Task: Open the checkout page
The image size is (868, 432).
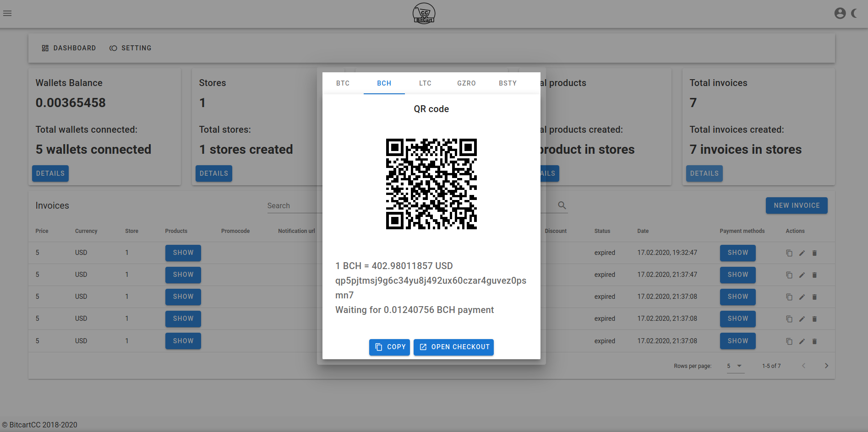Action: (453, 347)
